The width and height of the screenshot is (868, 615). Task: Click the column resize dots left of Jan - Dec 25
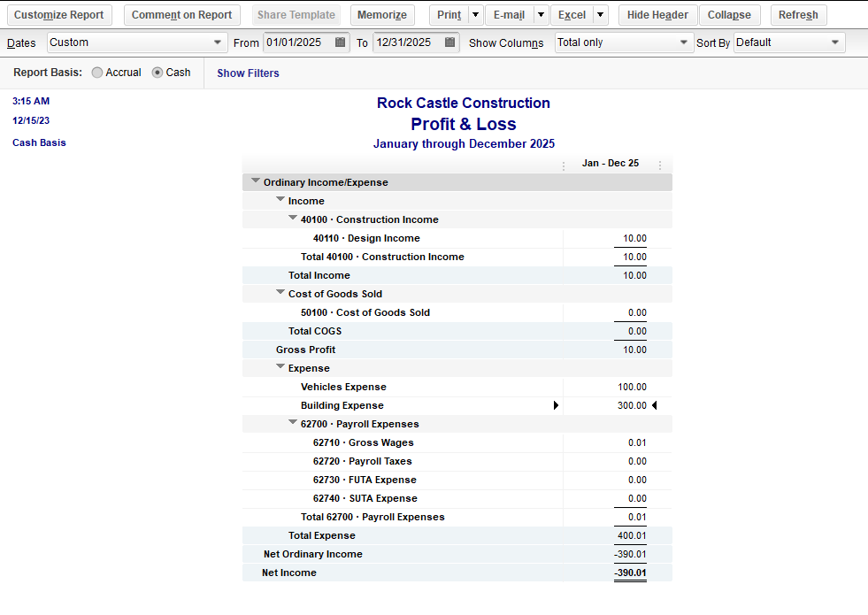coord(564,165)
